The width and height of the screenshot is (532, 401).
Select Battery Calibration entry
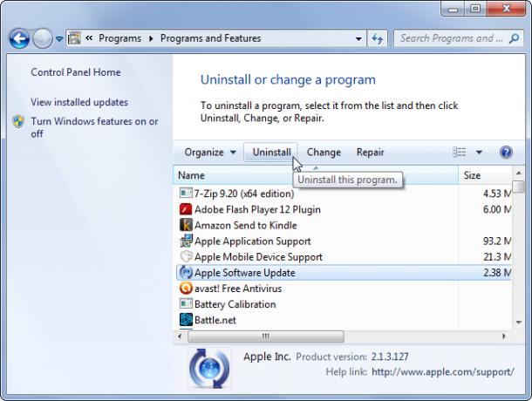[344, 304]
